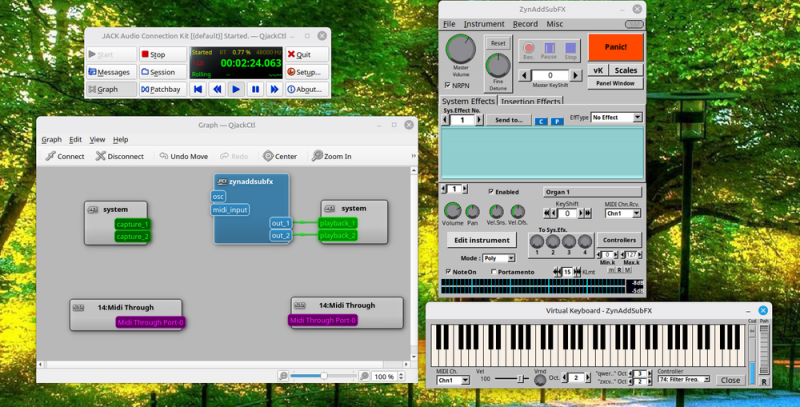
Task: Click the Connect toolbar button
Action: [65, 156]
